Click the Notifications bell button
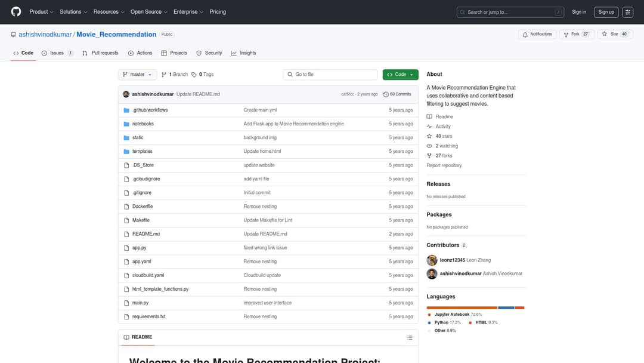Viewport: 644px width, 363px height. [537, 35]
